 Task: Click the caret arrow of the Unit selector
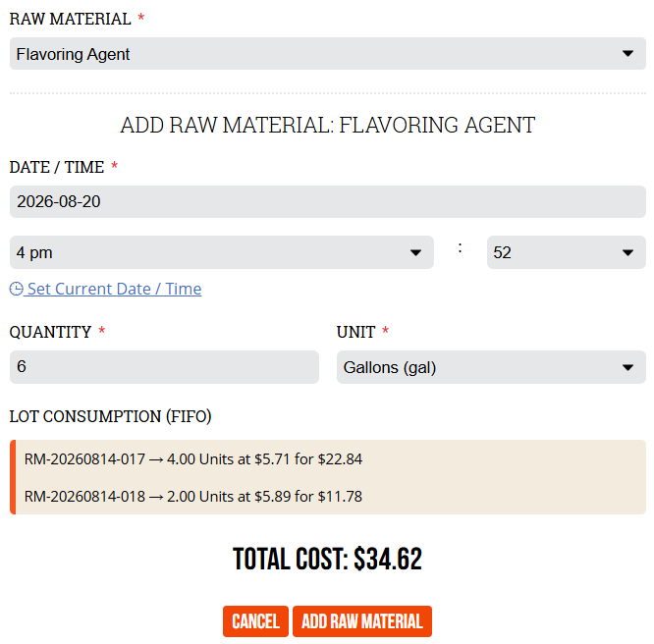[627, 367]
